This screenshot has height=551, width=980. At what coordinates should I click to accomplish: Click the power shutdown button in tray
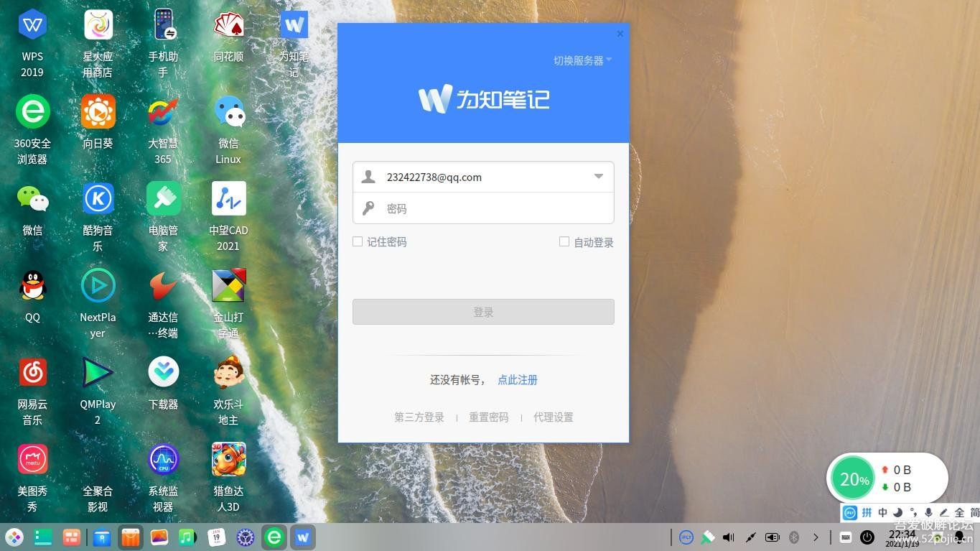pyautogui.click(x=867, y=537)
